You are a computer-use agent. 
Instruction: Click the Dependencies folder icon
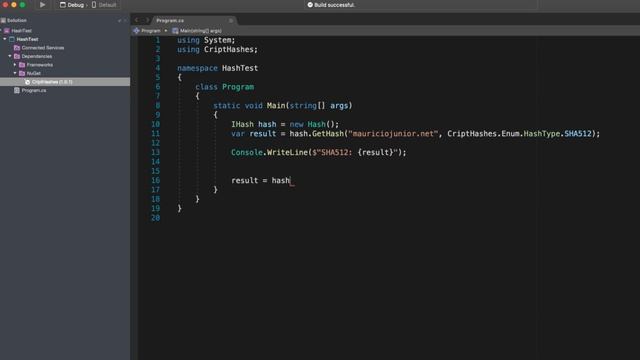pyautogui.click(x=17, y=56)
